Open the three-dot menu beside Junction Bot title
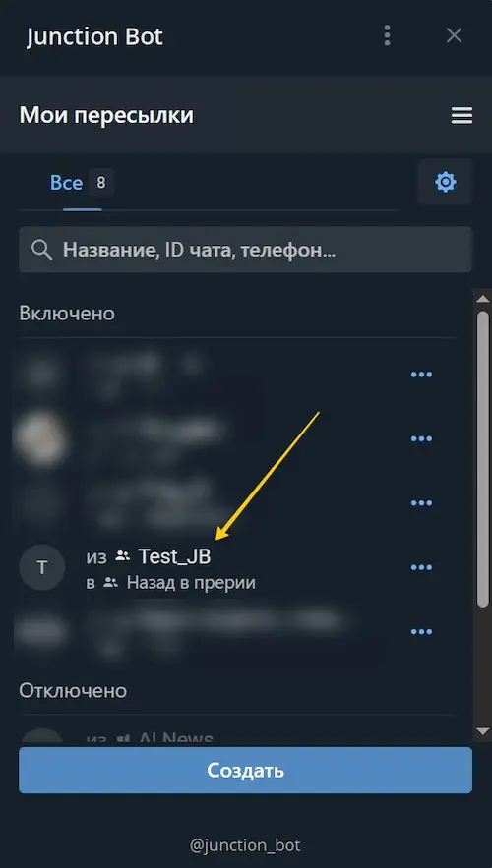The width and height of the screenshot is (492, 868). (387, 36)
